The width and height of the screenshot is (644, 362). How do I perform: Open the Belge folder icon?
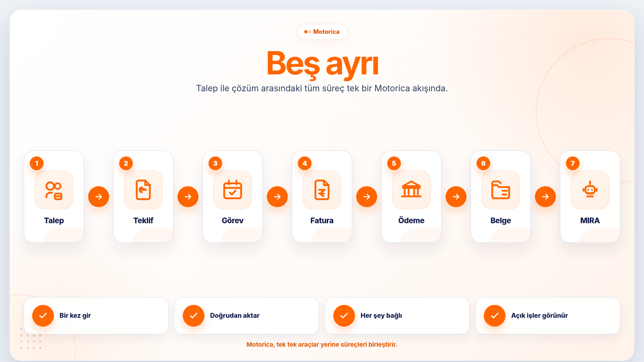coord(501,190)
